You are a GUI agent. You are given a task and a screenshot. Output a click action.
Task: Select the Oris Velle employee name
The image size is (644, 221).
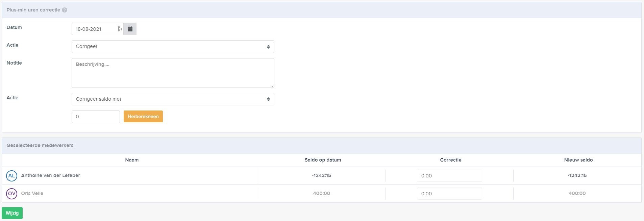point(32,194)
